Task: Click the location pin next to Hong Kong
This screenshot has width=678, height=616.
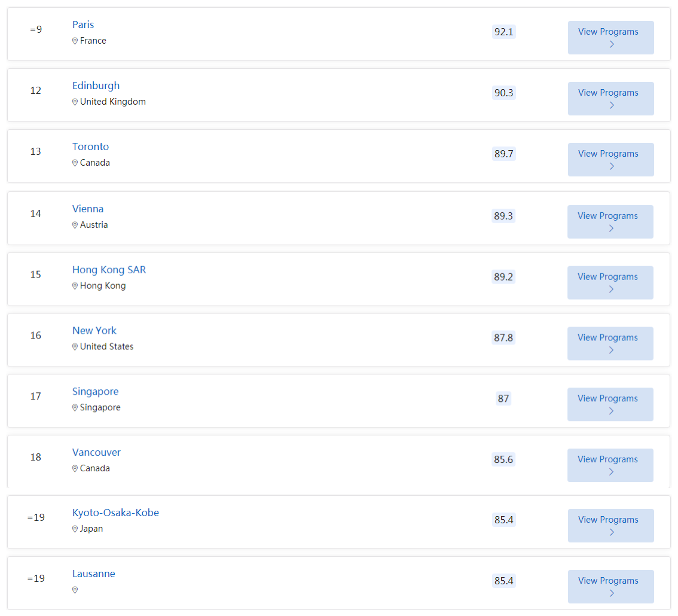Action: [75, 286]
